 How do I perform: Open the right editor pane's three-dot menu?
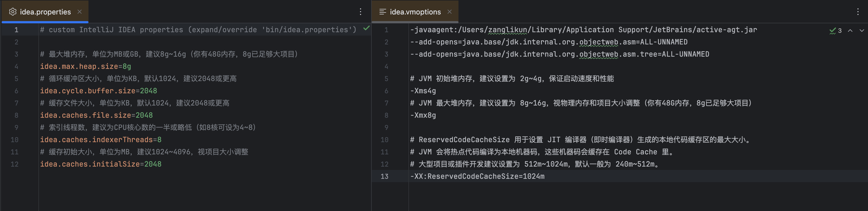tap(857, 12)
